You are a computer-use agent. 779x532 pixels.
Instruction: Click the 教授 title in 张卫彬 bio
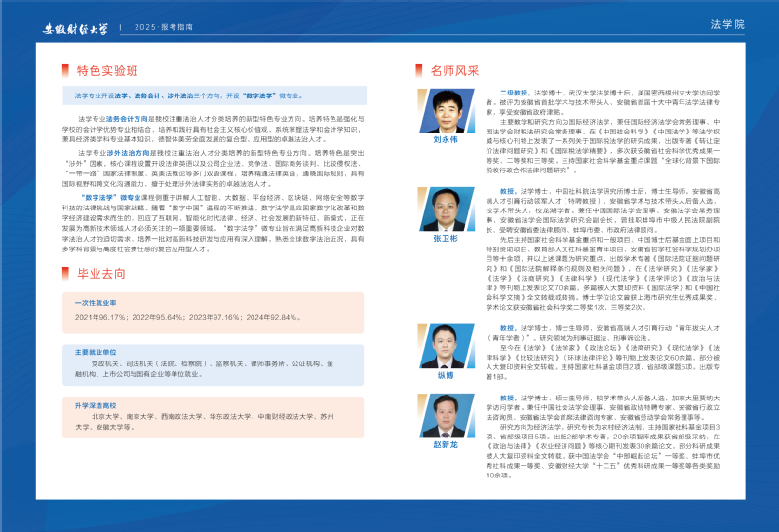coord(508,191)
